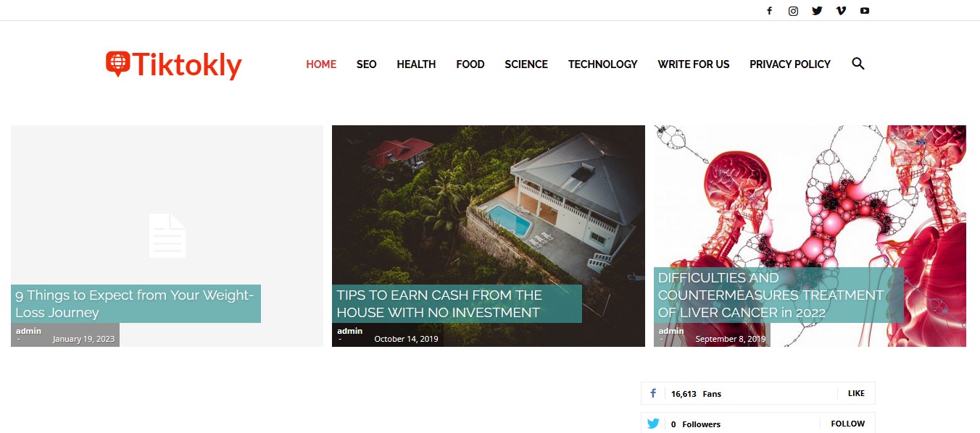Click the FOLLOW button for Twitter
The image size is (980, 433).
pyautogui.click(x=848, y=424)
